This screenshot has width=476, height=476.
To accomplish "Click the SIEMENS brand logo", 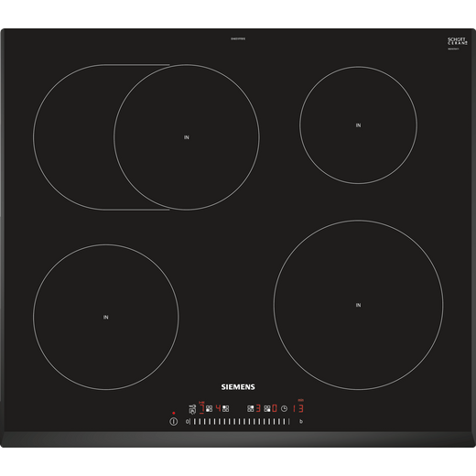I will pyautogui.click(x=238, y=387).
